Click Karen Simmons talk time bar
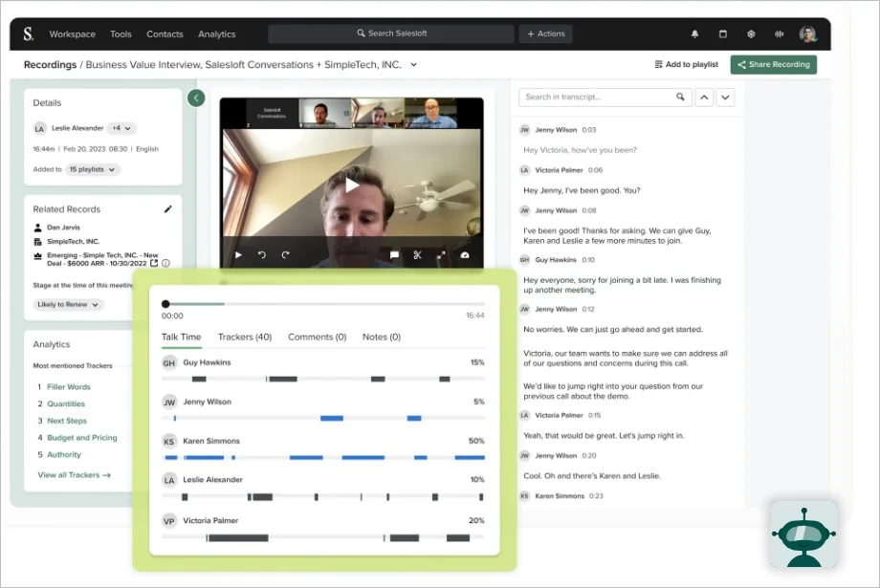Viewport: 880px width, 588px height. (323, 458)
